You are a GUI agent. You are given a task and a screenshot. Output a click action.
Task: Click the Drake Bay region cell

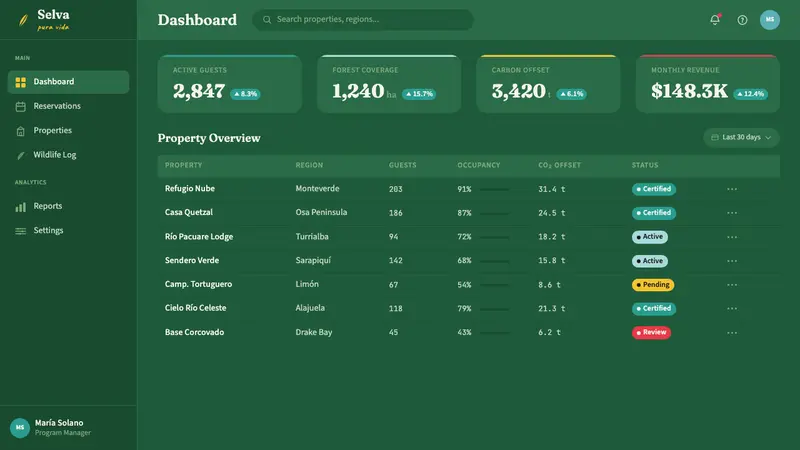tap(314, 332)
